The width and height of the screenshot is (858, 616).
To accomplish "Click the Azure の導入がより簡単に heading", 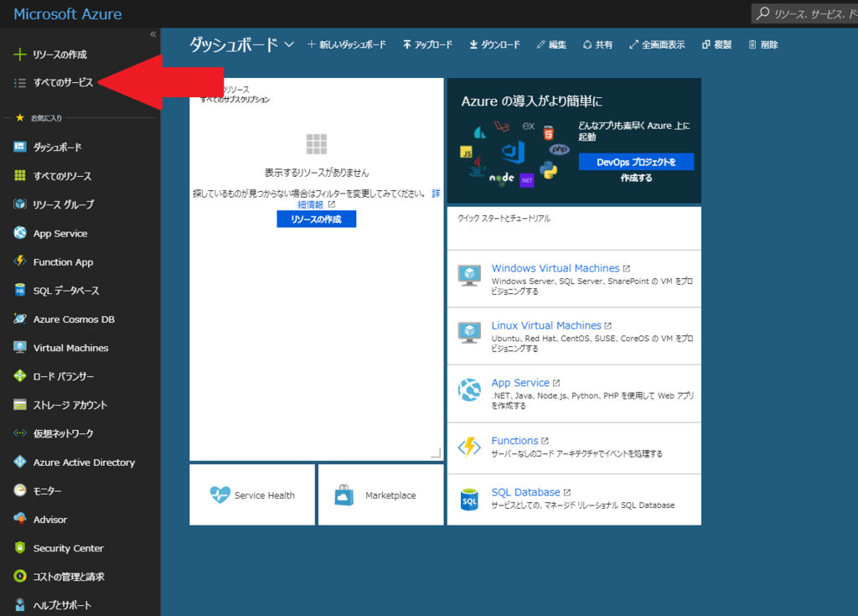I will pos(531,101).
